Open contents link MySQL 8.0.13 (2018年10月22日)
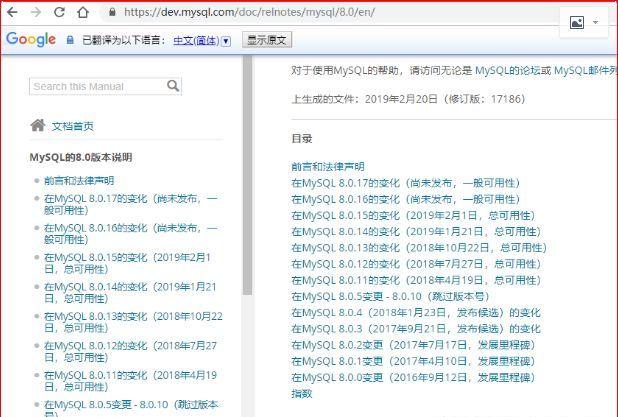 pyautogui.click(x=419, y=248)
